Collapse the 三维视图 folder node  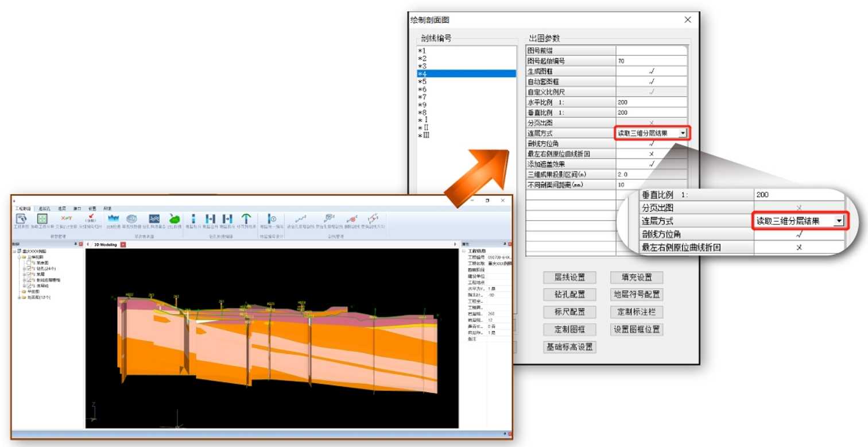18,257
